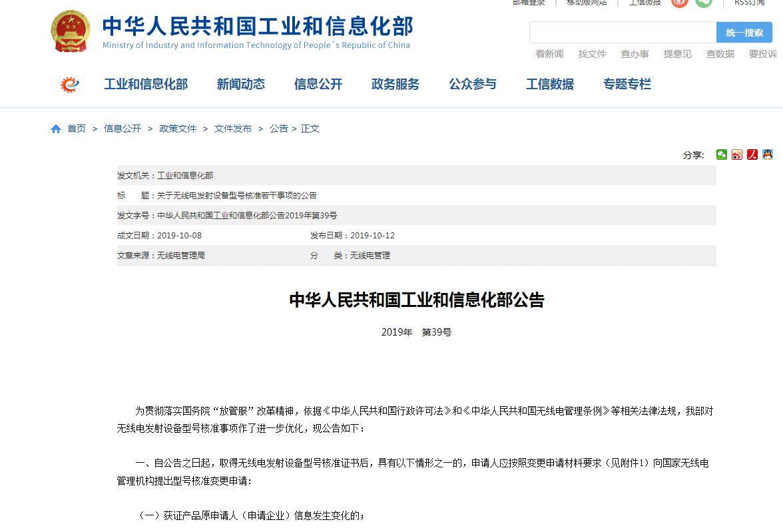Viewport: 783px width, 532px height.
Task: Click the 找文件 quick link
Action: 592,54
